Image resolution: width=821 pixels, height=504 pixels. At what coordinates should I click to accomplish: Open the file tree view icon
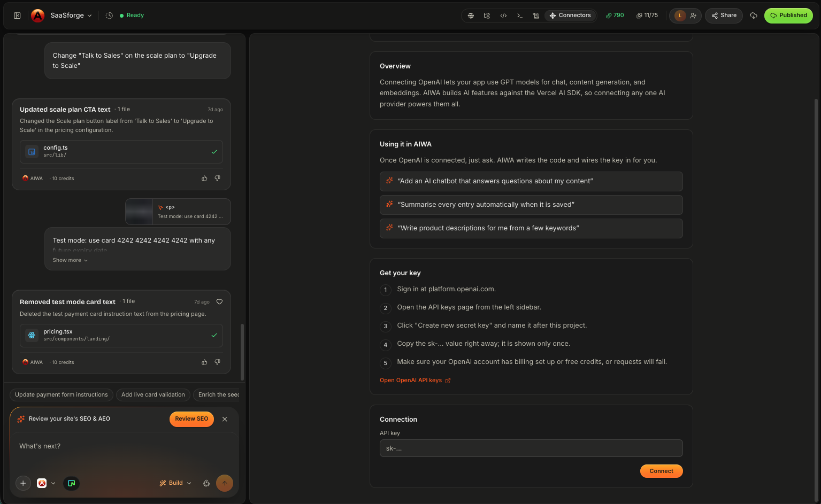pos(487,15)
